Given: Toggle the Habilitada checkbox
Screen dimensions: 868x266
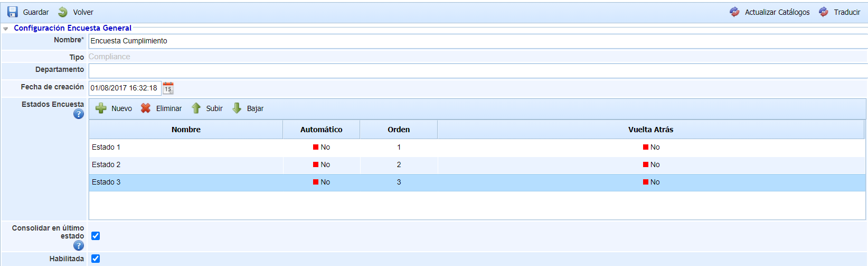Looking at the screenshot, I should click(96, 259).
